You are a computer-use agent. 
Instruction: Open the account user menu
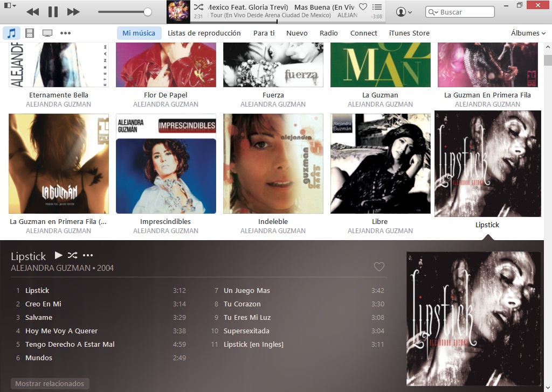404,12
